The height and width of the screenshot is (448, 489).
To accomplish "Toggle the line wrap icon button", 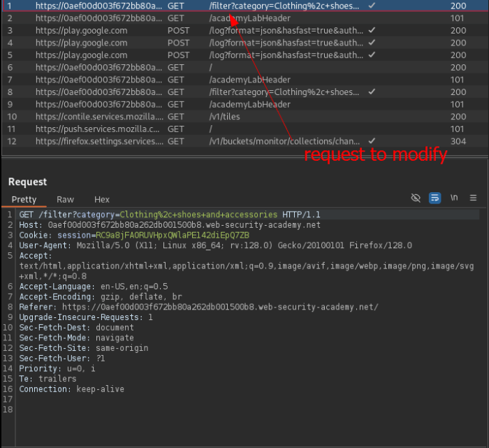I will (x=435, y=198).
